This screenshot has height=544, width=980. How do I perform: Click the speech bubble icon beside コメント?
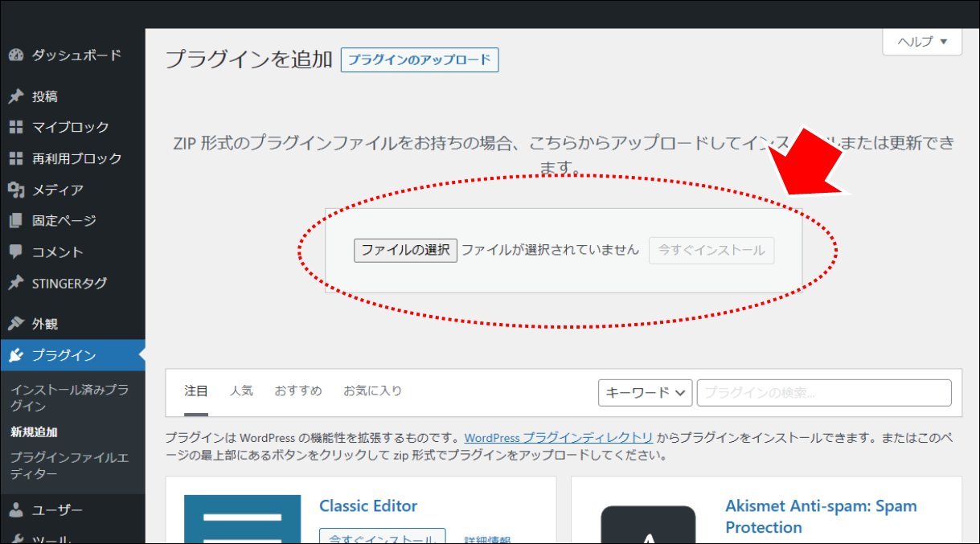coord(15,252)
